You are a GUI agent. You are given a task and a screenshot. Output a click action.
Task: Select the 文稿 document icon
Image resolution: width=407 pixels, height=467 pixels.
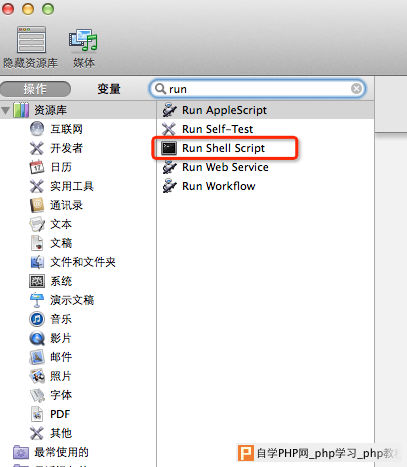tap(37, 243)
